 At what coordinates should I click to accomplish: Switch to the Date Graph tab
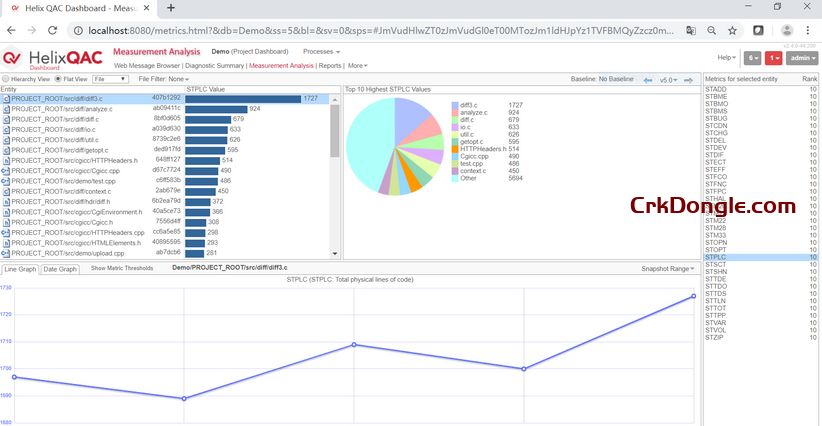[60, 269]
